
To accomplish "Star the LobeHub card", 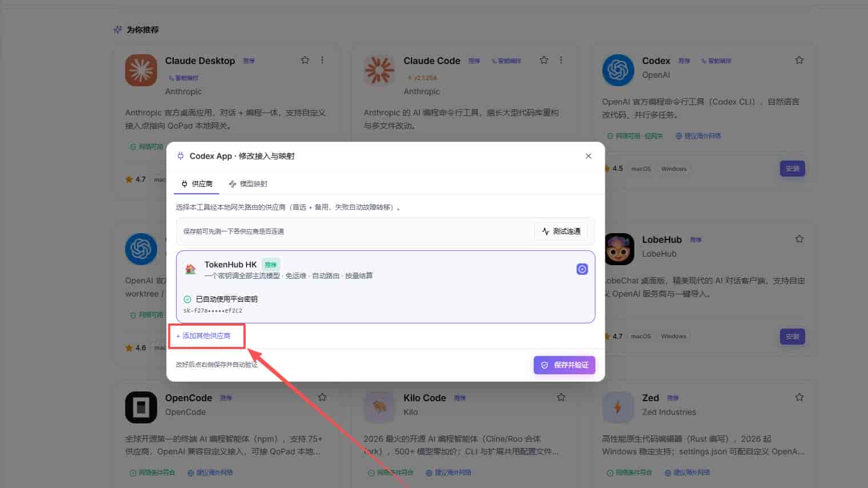I will pos(799,239).
